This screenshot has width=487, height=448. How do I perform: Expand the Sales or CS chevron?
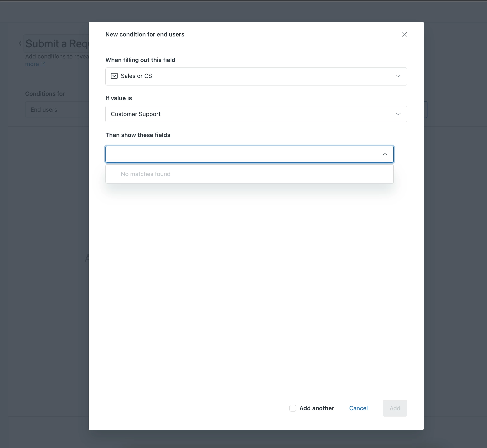pos(398,76)
